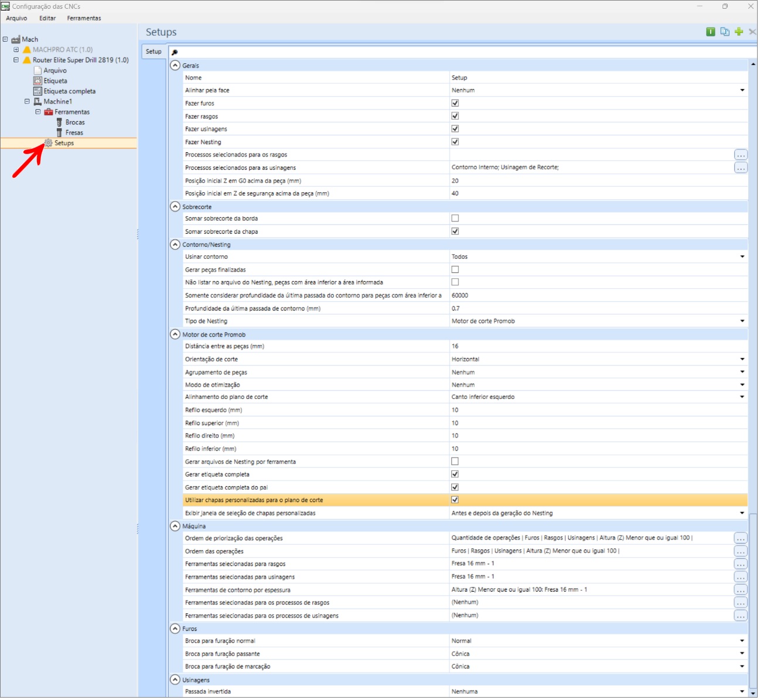The width and height of the screenshot is (760, 700).
Task: Click the green rename setup icon
Action: click(710, 32)
